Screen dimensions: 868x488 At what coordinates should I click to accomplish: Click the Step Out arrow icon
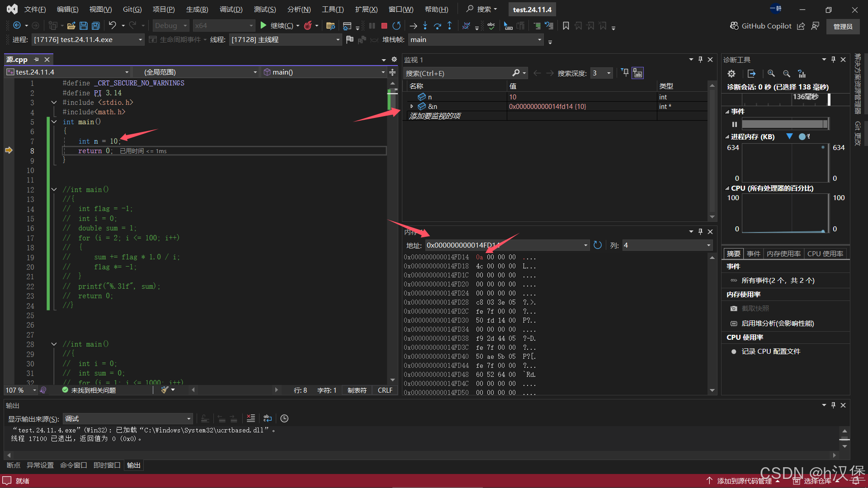click(x=449, y=26)
